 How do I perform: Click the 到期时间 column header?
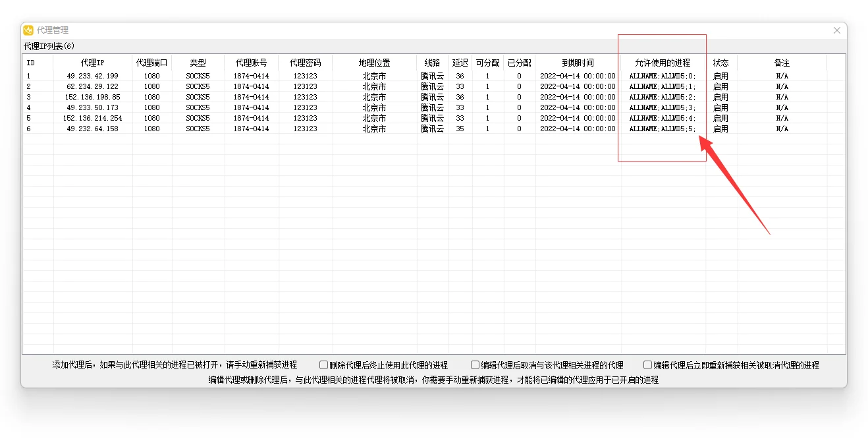[x=579, y=63]
